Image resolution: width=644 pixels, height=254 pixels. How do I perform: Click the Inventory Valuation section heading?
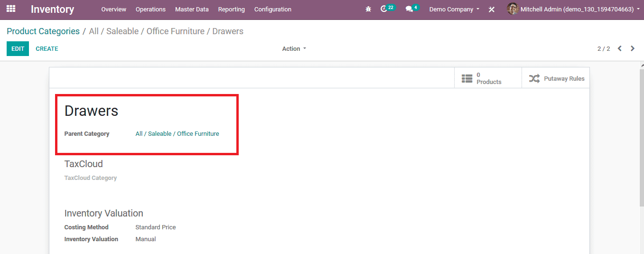[x=104, y=213]
